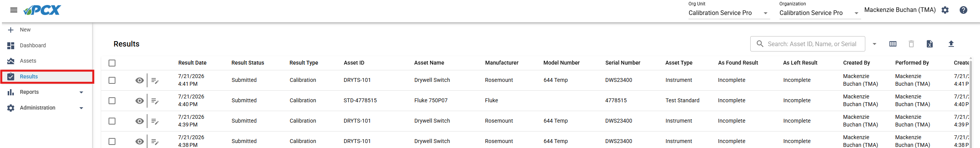The image size is (980, 148).
Task: Export results to Excel file icon
Action: point(930,44)
